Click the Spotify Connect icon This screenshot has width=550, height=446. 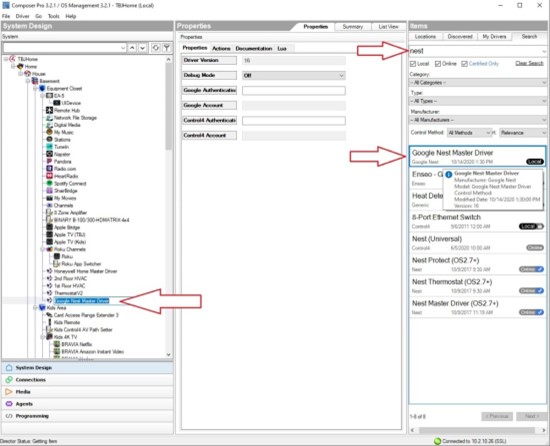[x=49, y=183]
